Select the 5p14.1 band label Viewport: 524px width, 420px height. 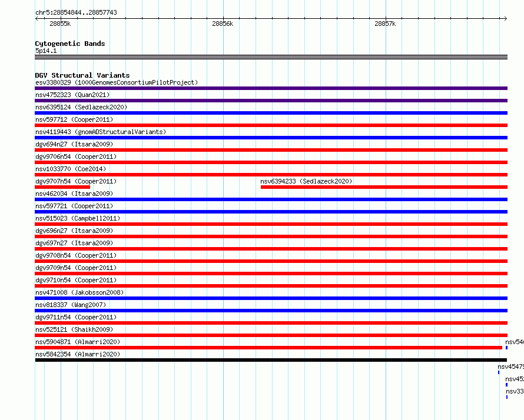pyautogui.click(x=46, y=51)
